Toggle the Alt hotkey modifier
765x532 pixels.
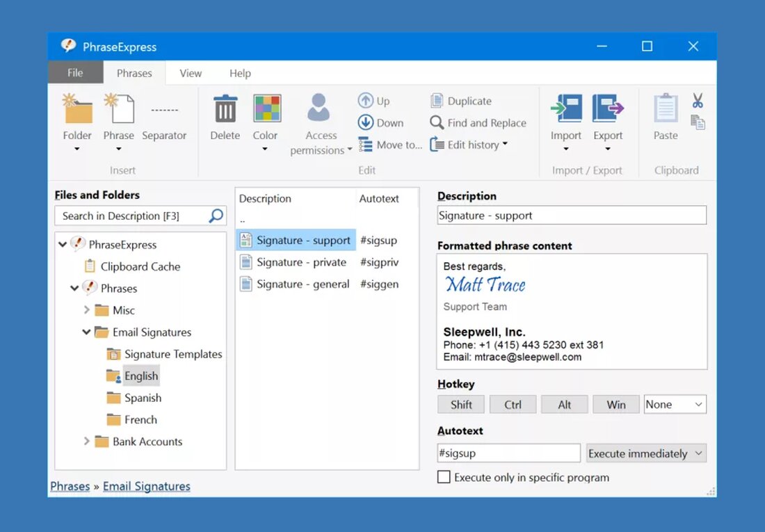(x=565, y=405)
